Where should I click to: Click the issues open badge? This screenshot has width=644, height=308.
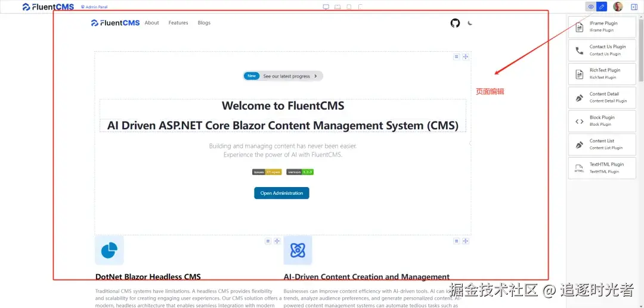click(267, 172)
